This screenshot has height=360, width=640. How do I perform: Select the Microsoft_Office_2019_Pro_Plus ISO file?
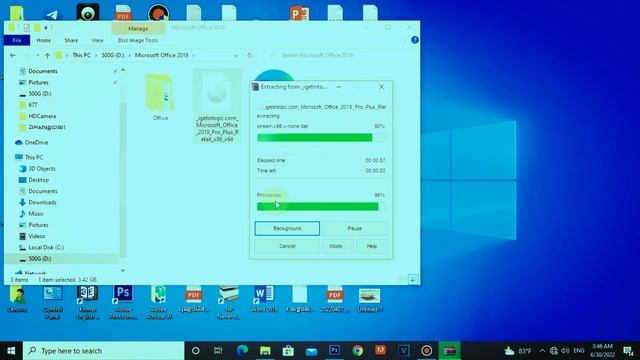[217, 106]
